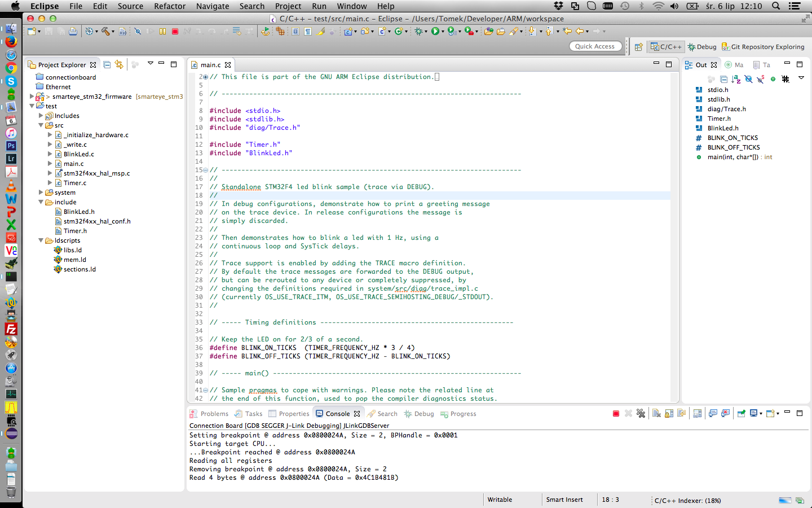The height and width of the screenshot is (508, 812).
Task: Click the red Terminate button in Console toolbar
Action: click(x=616, y=414)
